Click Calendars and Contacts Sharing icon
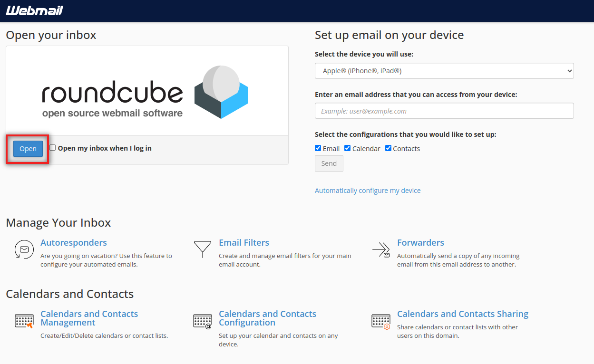 (381, 321)
